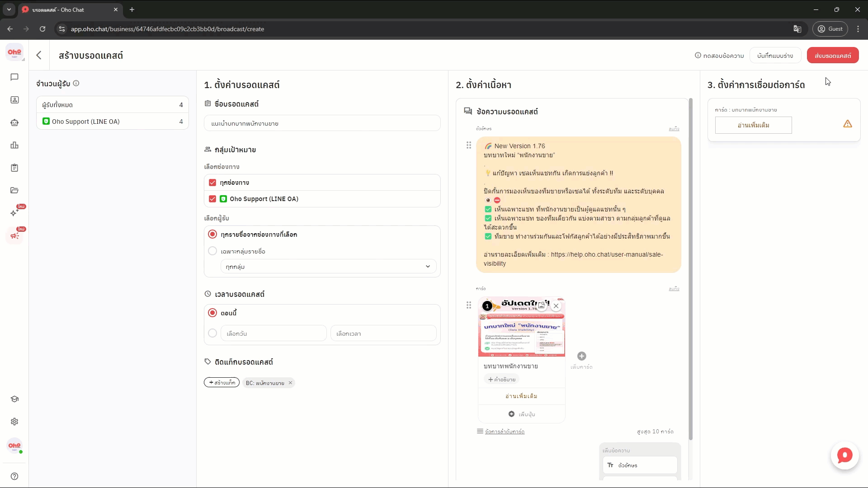Click the card preview image thumbnail
868x488 pixels.
coord(521,327)
